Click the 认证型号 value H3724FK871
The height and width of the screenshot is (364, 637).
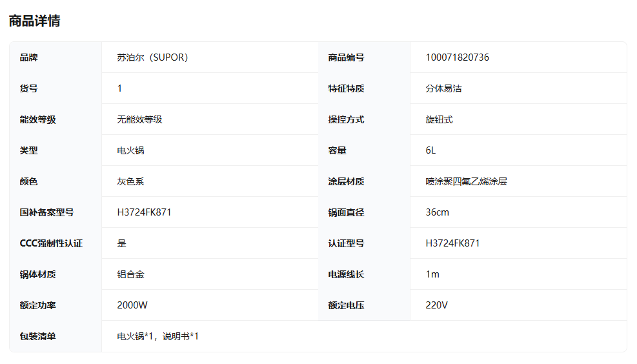[x=452, y=243]
